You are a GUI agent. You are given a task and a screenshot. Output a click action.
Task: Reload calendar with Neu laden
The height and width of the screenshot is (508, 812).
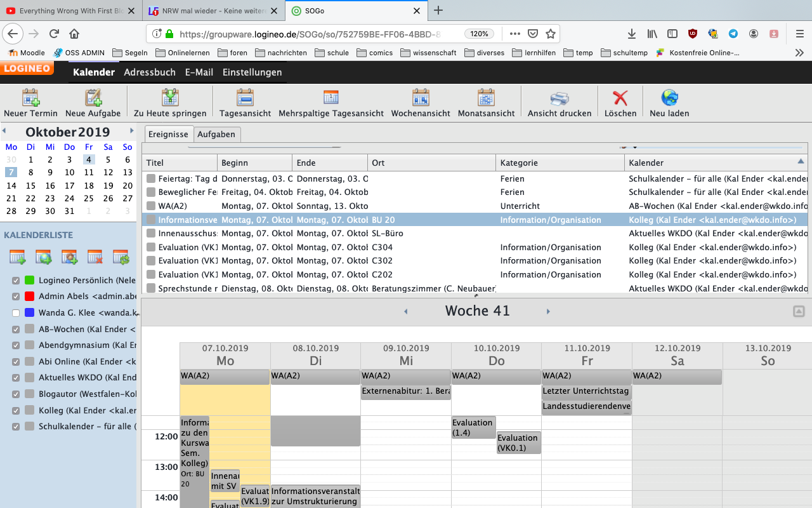pyautogui.click(x=669, y=98)
